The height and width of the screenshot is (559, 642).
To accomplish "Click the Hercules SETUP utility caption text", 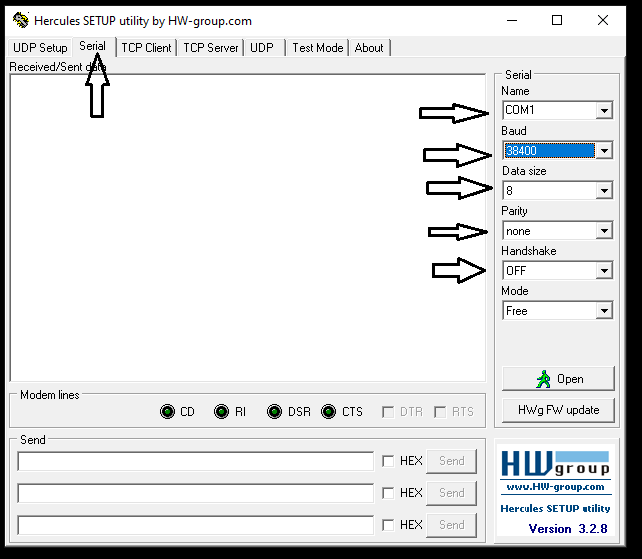I will pos(555,508).
